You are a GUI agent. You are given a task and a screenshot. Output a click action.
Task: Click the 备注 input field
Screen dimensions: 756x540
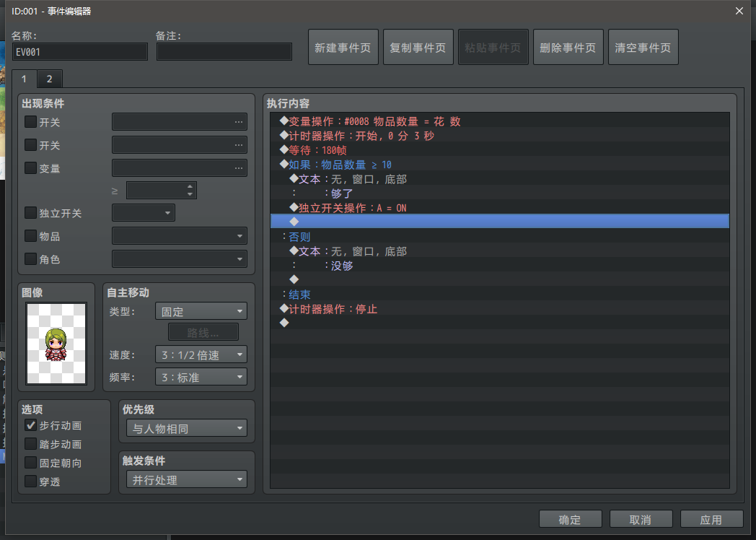click(x=224, y=52)
